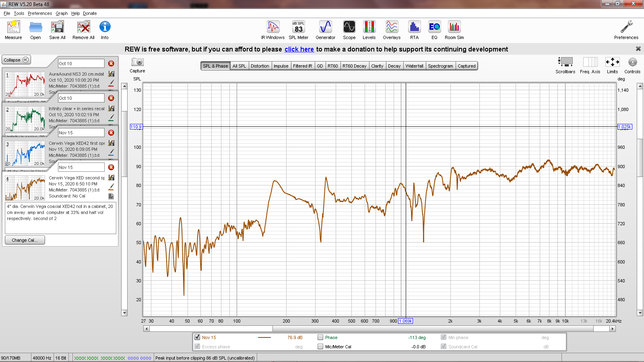Image resolution: width=644 pixels, height=362 pixels.
Task: Launch the signal Generator
Action: 325,27
